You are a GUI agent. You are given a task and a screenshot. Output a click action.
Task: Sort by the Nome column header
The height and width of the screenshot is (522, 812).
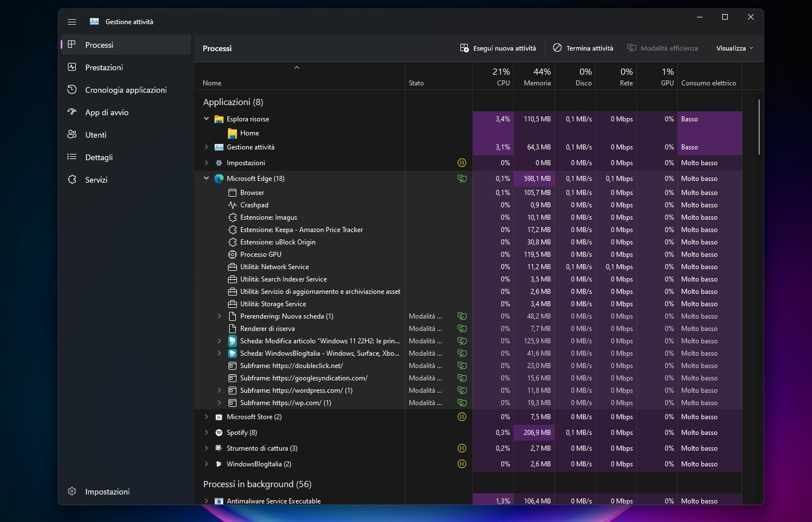pyautogui.click(x=300, y=76)
